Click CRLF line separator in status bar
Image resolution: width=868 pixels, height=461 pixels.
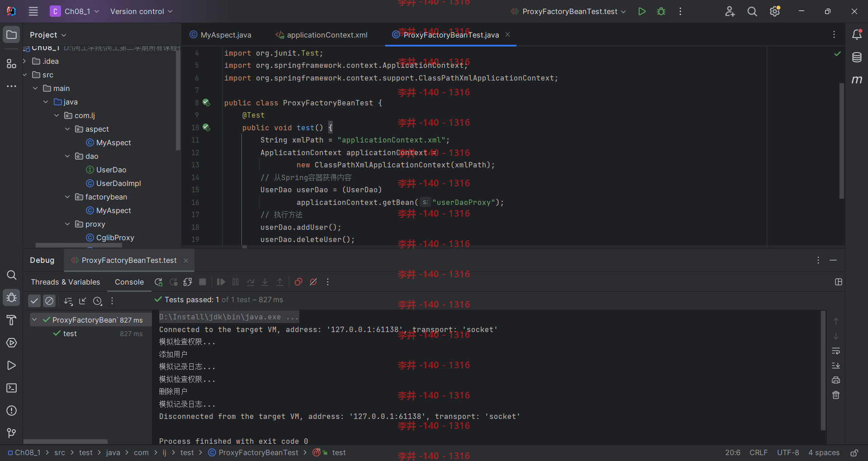(x=759, y=453)
